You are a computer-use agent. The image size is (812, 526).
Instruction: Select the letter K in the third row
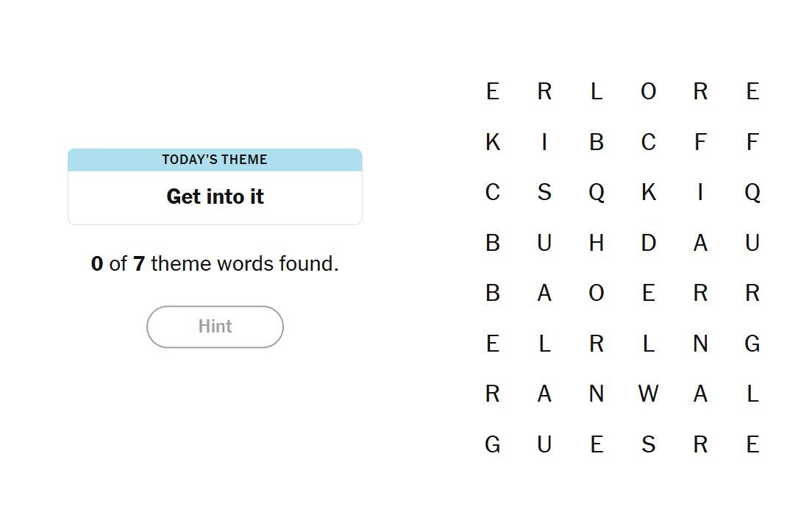coord(648,193)
